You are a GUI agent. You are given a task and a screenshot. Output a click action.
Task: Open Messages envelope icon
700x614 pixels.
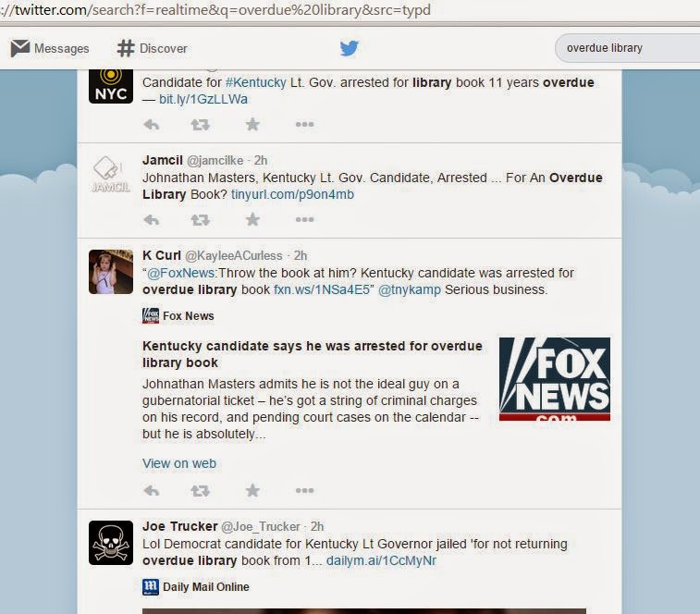pos(20,48)
